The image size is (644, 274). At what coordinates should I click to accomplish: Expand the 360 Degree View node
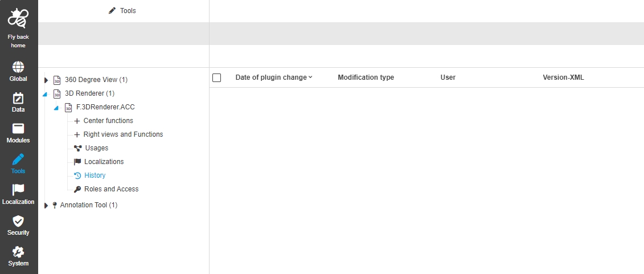click(x=46, y=80)
